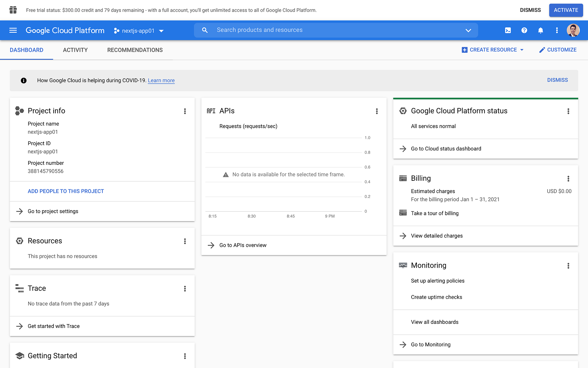Open Monitoring card options menu
The width and height of the screenshot is (588, 368).
(568, 266)
